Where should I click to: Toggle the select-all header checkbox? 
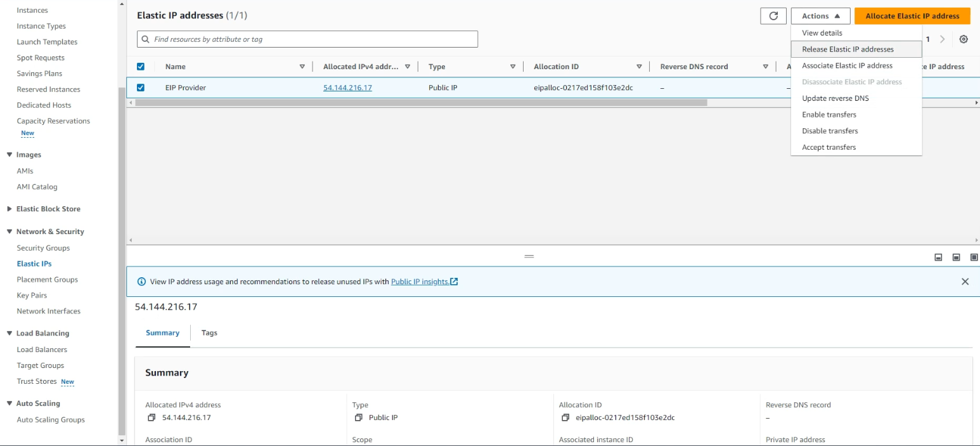pyautogui.click(x=141, y=67)
